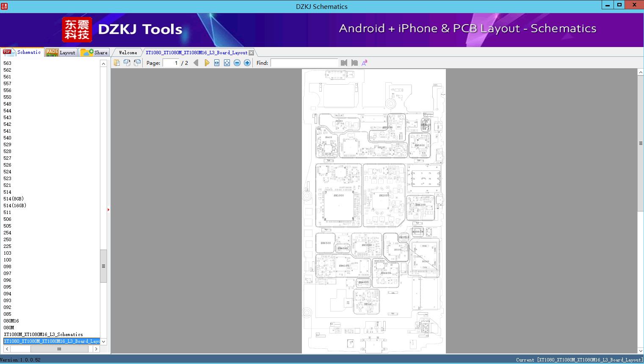This screenshot has height=364, width=644.
Task: Switch to the Layout tab
Action: (61, 53)
